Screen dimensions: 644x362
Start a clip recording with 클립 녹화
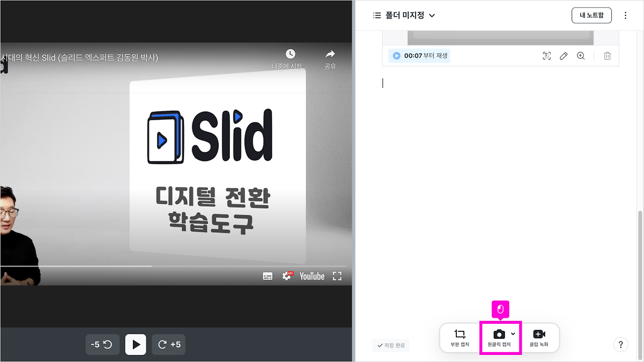(540, 337)
